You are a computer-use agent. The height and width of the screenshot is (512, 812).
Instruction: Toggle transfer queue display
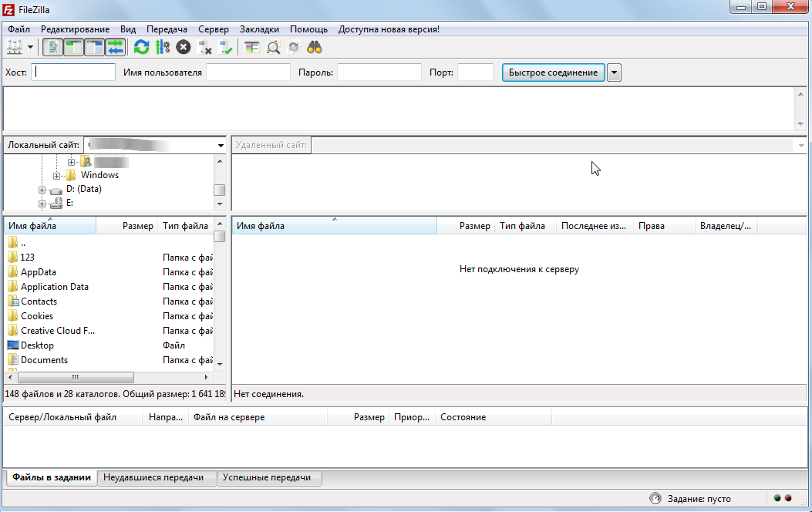click(115, 47)
